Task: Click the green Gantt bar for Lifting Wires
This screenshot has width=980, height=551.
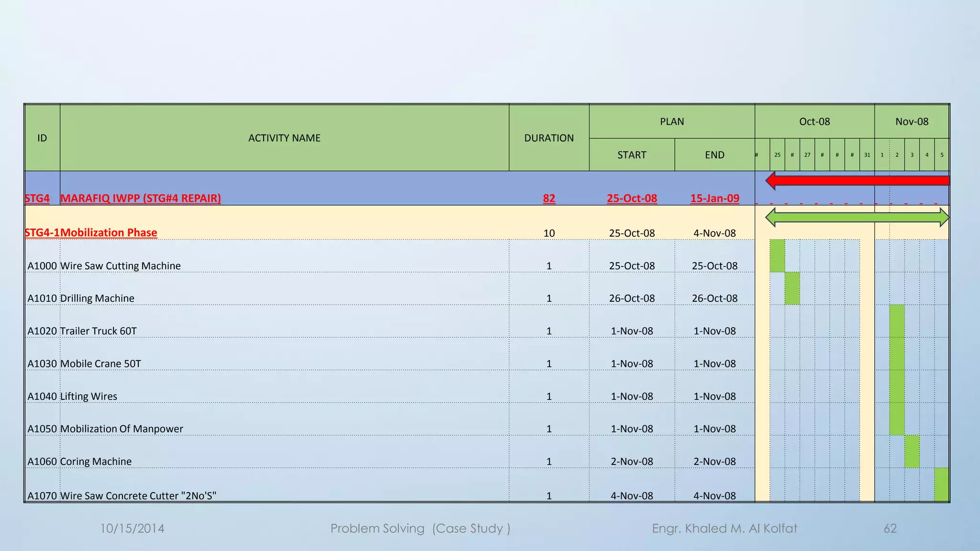Action: [x=897, y=386]
